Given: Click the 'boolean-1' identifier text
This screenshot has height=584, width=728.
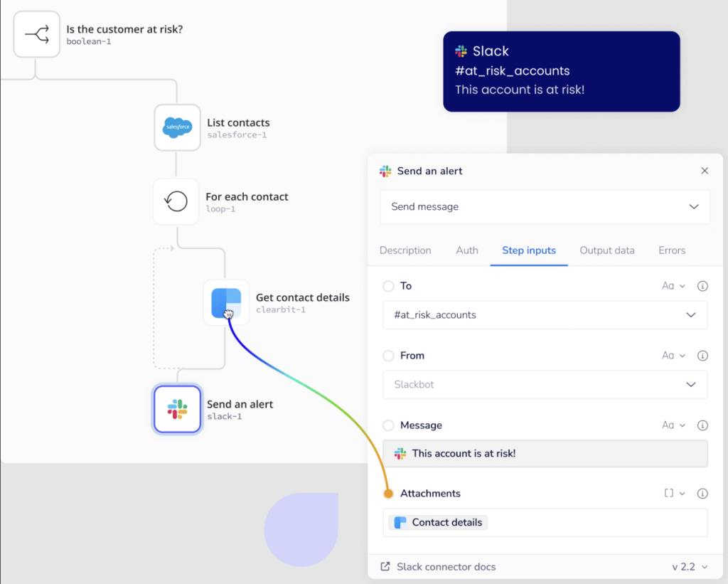Looking at the screenshot, I should pyautogui.click(x=89, y=41).
